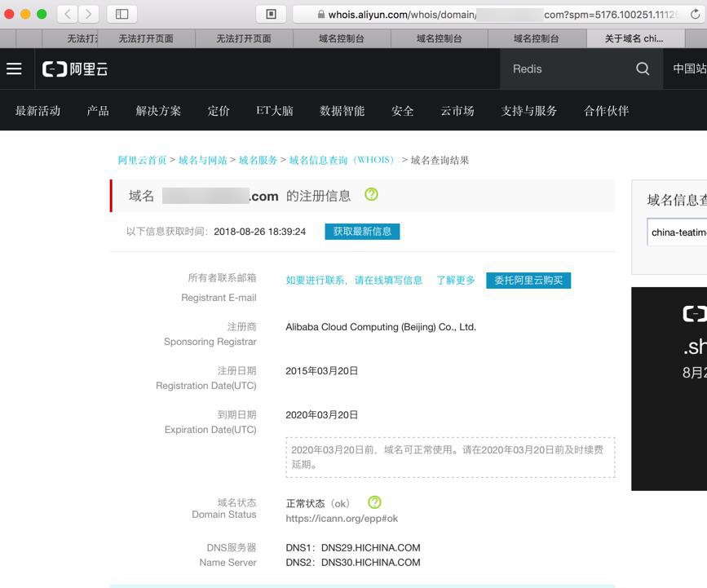Open 安全 menu item

click(x=403, y=110)
